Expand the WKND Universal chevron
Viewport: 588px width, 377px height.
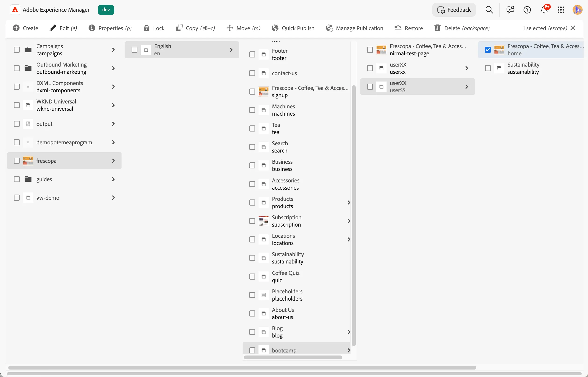tap(113, 105)
